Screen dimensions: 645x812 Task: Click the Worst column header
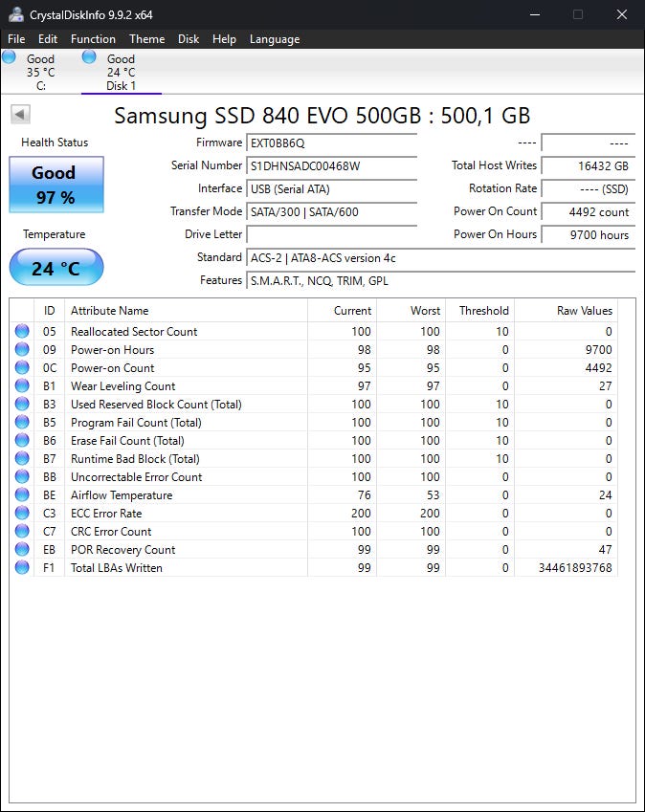pyautogui.click(x=411, y=311)
